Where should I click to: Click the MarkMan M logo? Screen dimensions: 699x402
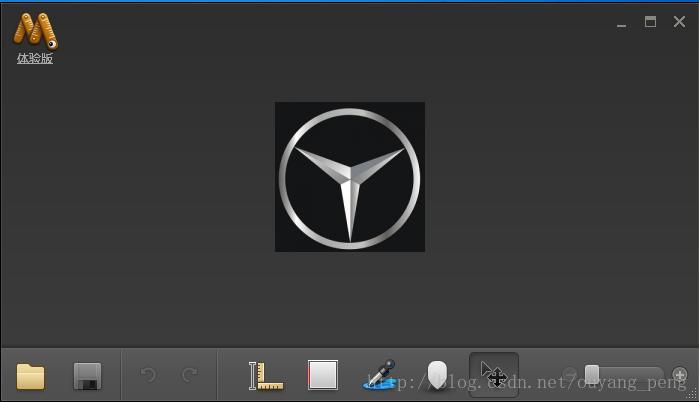point(35,30)
